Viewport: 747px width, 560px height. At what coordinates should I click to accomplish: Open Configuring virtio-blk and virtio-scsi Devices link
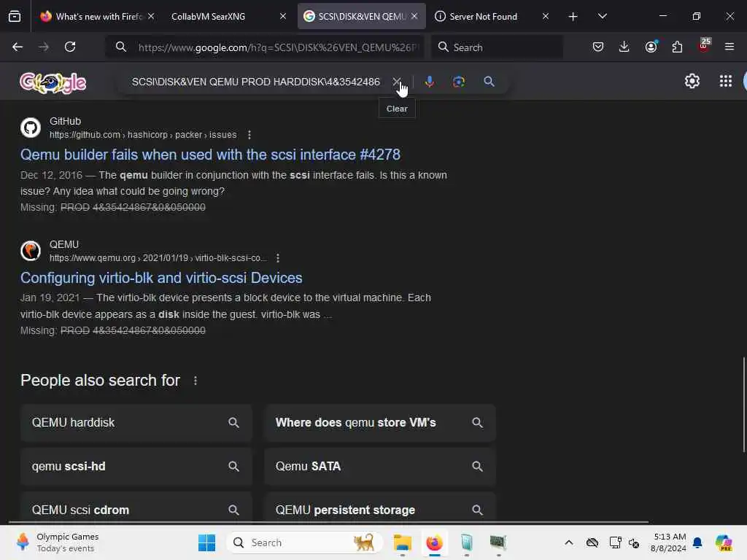(161, 278)
